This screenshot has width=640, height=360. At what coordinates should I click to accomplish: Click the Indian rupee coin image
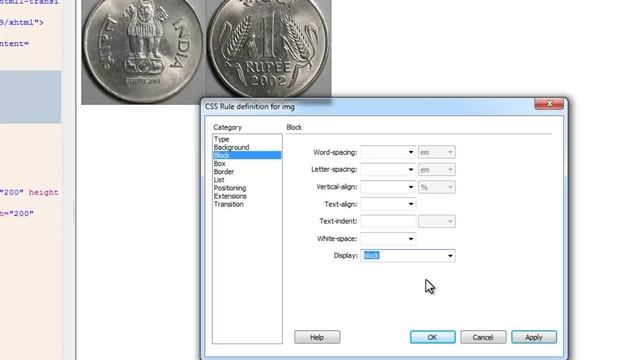[206, 51]
